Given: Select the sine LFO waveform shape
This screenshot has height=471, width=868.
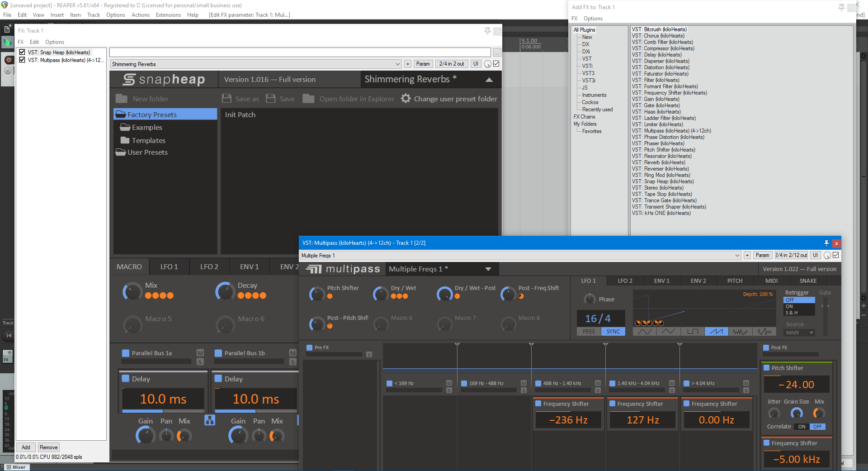Looking at the screenshot, I should pos(645,332).
